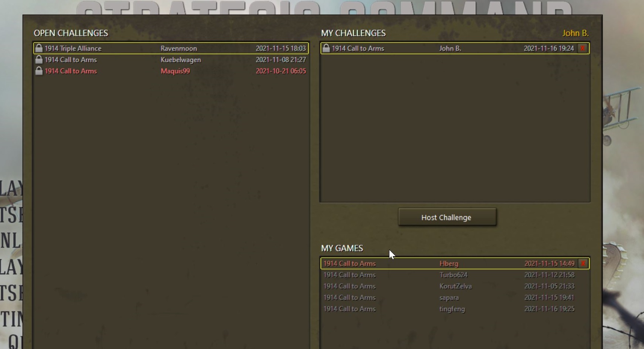The width and height of the screenshot is (644, 349).
Task: Select the game against KorutZelva
Action: point(455,286)
